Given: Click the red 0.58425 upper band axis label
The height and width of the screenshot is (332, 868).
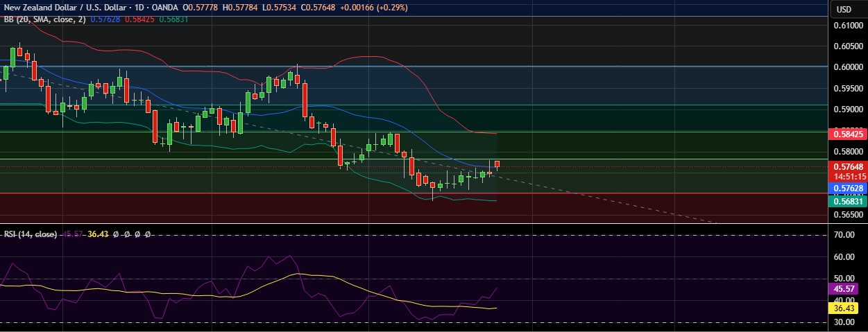Looking at the screenshot, I should coord(848,133).
